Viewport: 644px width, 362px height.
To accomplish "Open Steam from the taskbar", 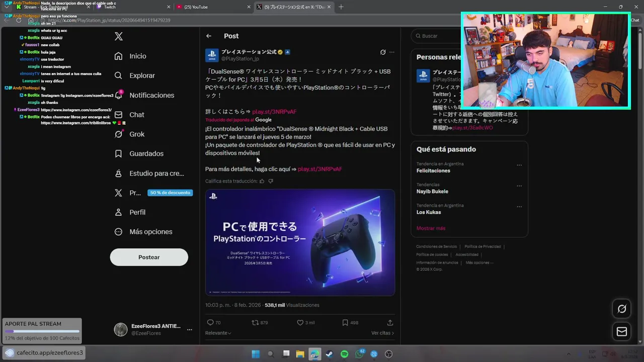I will [329, 354].
